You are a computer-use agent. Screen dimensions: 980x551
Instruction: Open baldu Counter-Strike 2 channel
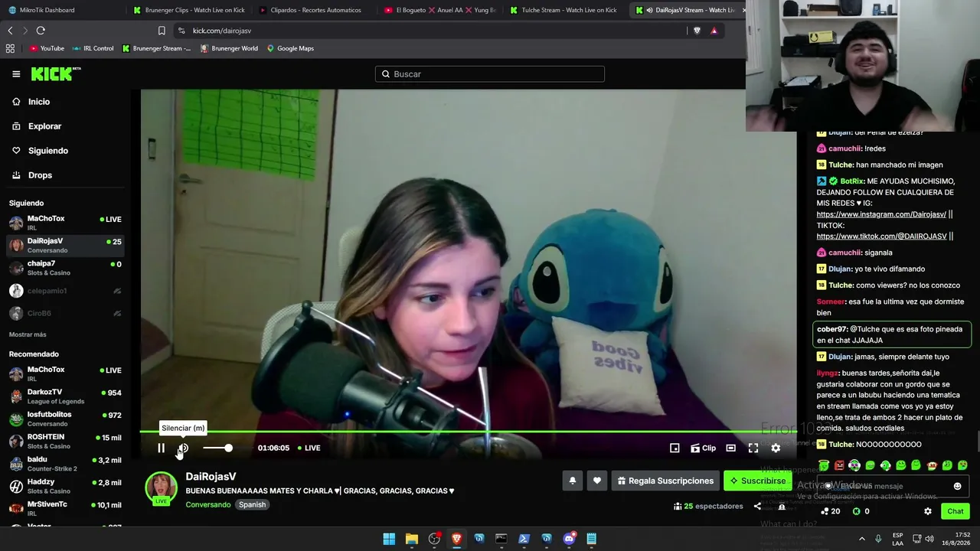(65, 464)
